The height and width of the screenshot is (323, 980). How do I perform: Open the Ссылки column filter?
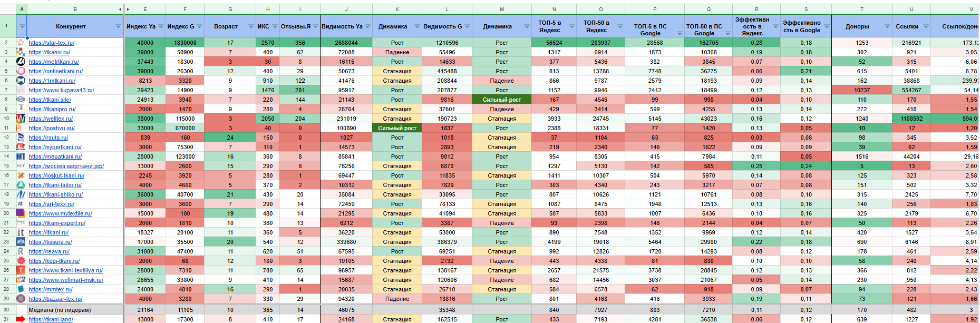[x=925, y=26]
